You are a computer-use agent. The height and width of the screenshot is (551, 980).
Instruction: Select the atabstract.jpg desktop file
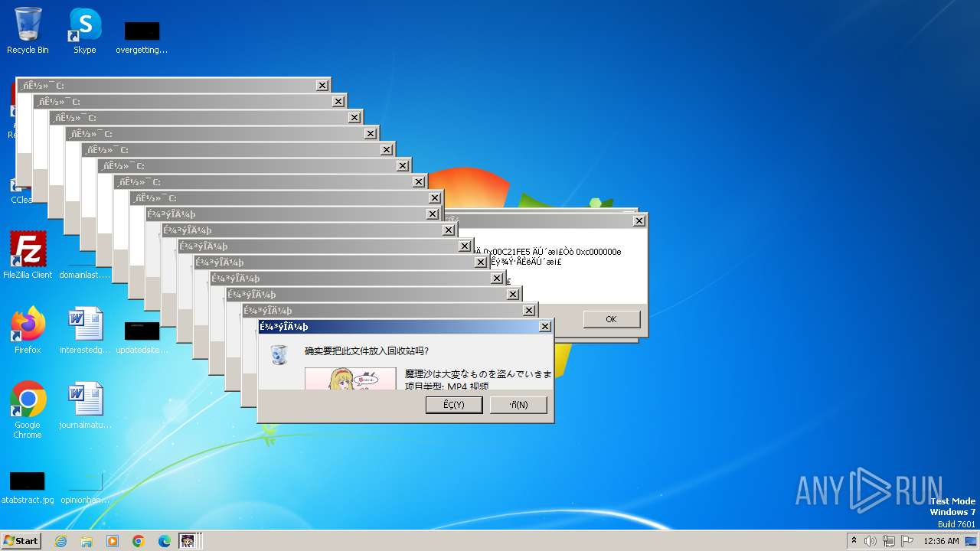(x=28, y=487)
